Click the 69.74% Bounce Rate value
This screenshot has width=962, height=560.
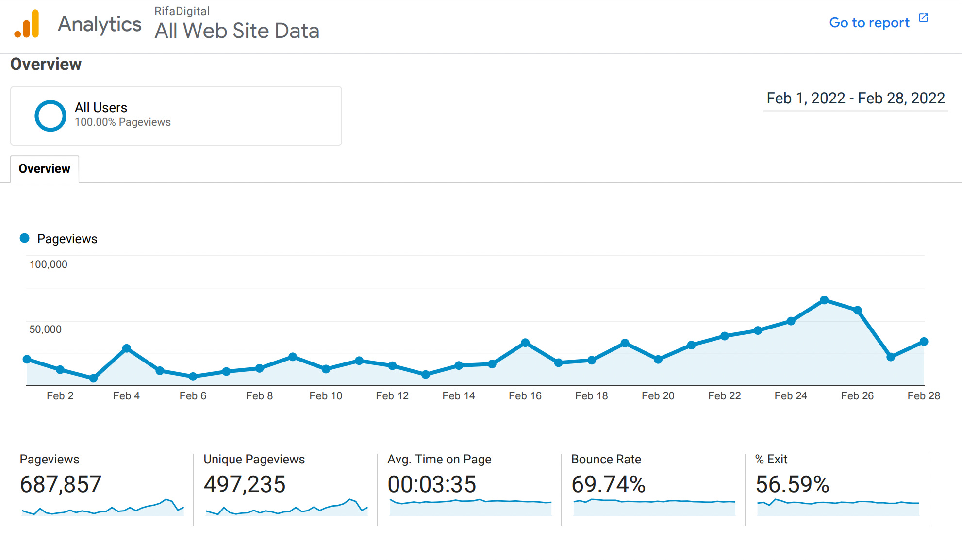pyautogui.click(x=609, y=484)
